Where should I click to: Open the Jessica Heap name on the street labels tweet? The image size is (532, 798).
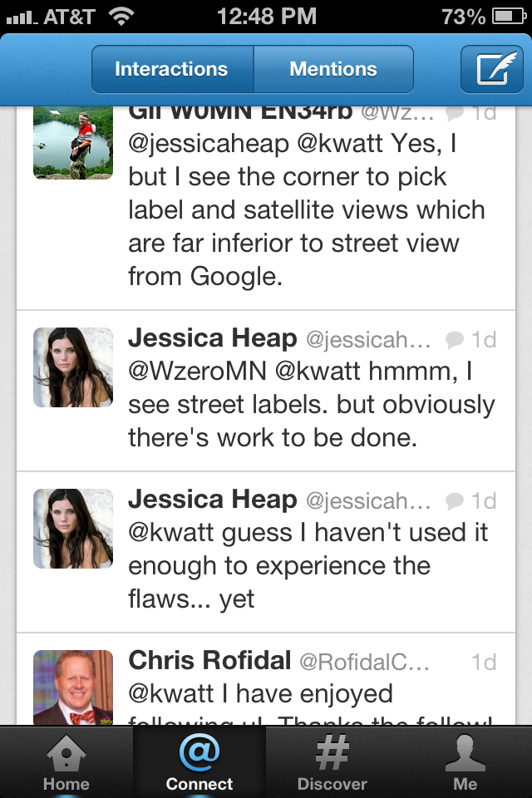tap(212, 338)
